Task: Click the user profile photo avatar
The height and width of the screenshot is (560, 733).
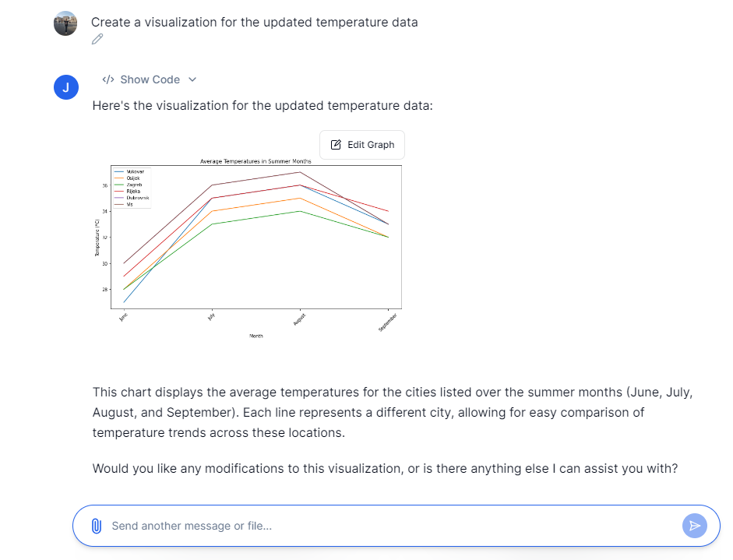Action: (x=65, y=23)
